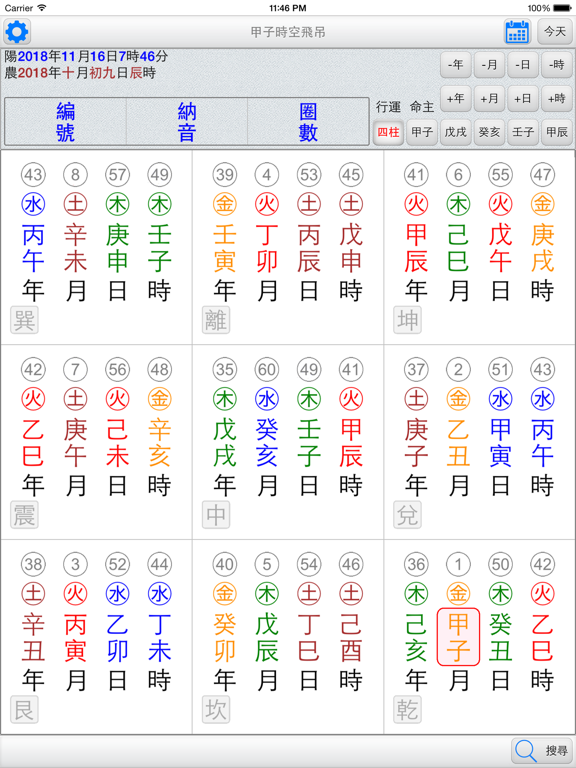This screenshot has height=768, width=576.
Task: Select the 戊戌 pillar button
Action: pos(456,132)
